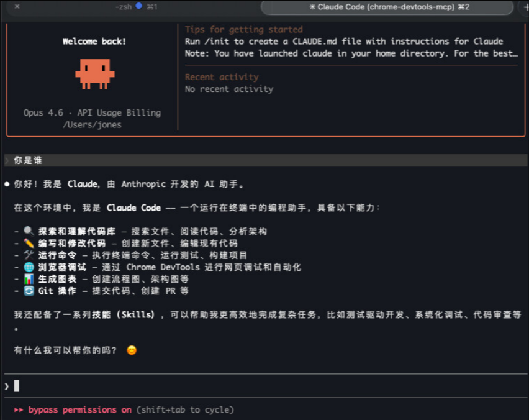
Task: Click the 浏览器调试 list item text
Action: coord(62,267)
